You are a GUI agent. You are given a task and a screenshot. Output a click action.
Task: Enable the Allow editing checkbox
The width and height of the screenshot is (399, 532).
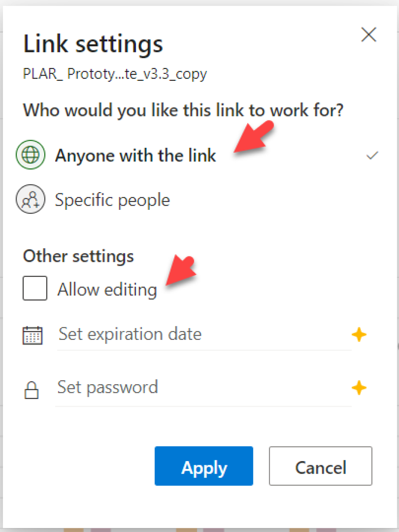pyautogui.click(x=35, y=288)
